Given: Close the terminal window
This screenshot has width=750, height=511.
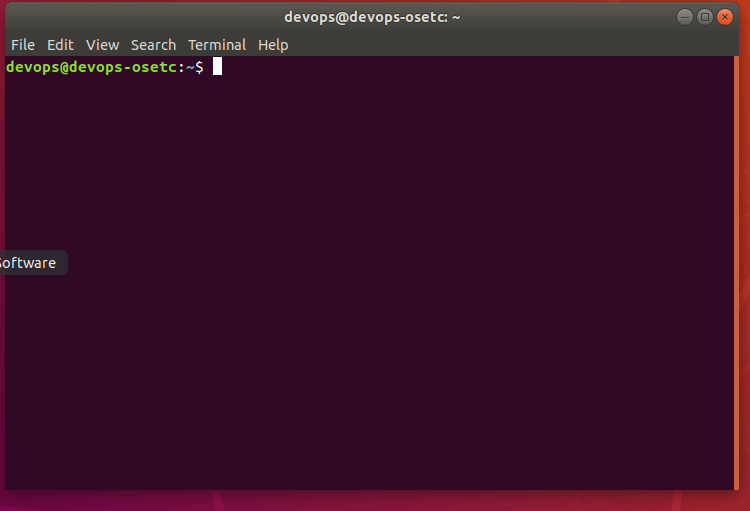Looking at the screenshot, I should click(725, 17).
